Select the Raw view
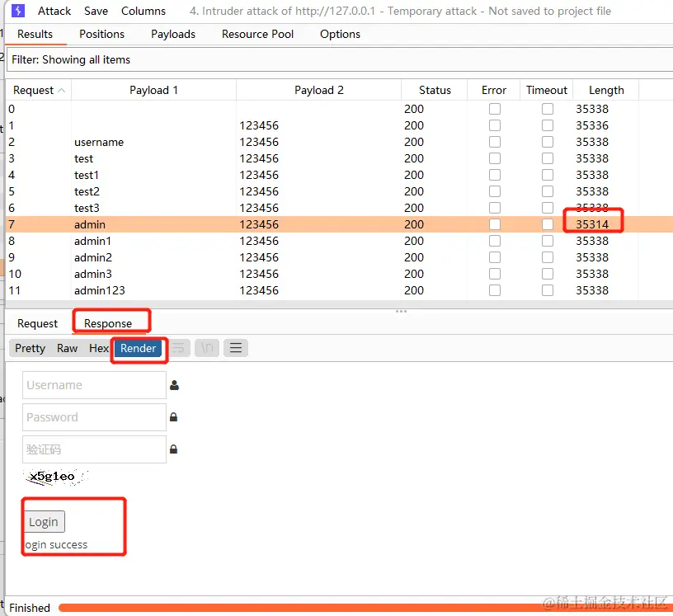This screenshot has height=616, width=673. click(67, 348)
